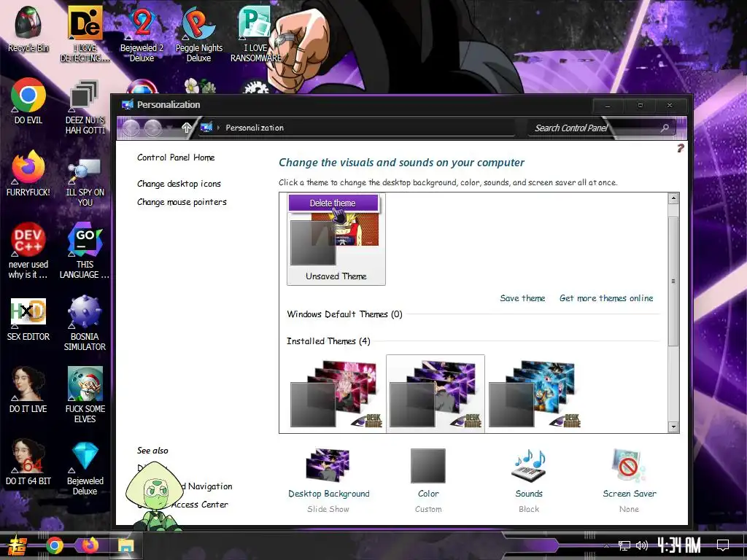Click the theme list scroll up arrow
The image size is (747, 560).
pyautogui.click(x=673, y=198)
